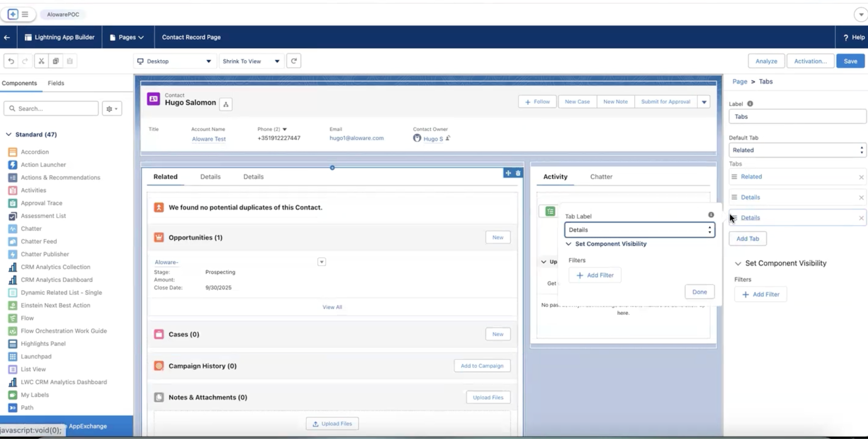Click the Copy icon in the toolbar
This screenshot has height=439, width=868.
pyautogui.click(x=55, y=61)
